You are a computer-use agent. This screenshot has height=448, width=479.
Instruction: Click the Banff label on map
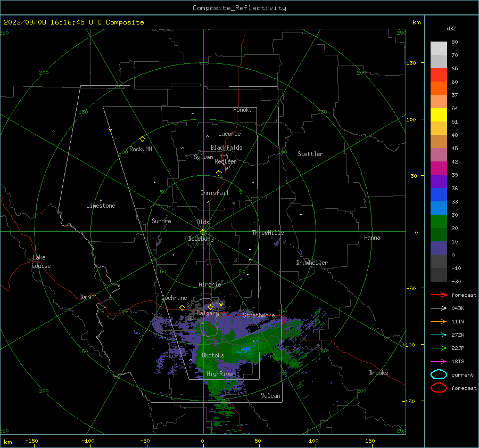pos(88,297)
